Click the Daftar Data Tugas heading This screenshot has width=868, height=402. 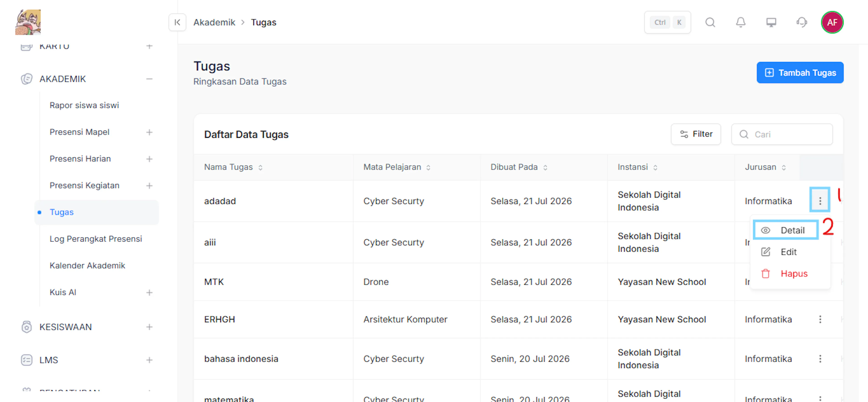tap(246, 134)
